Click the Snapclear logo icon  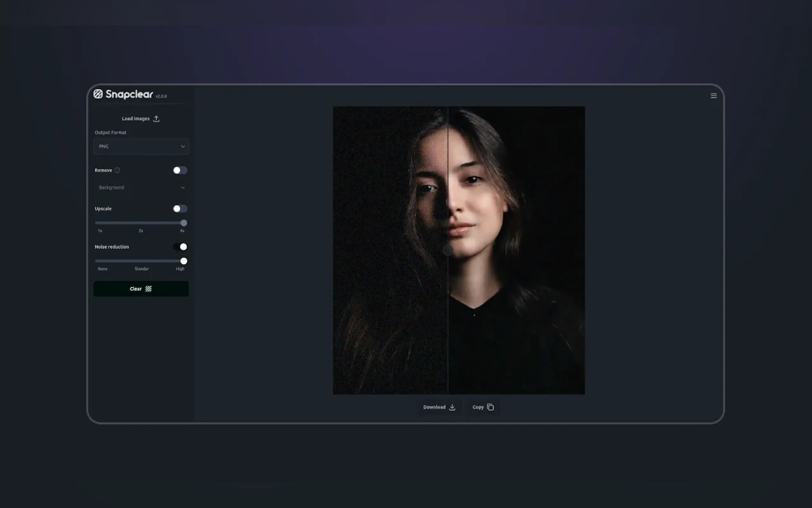[98, 94]
